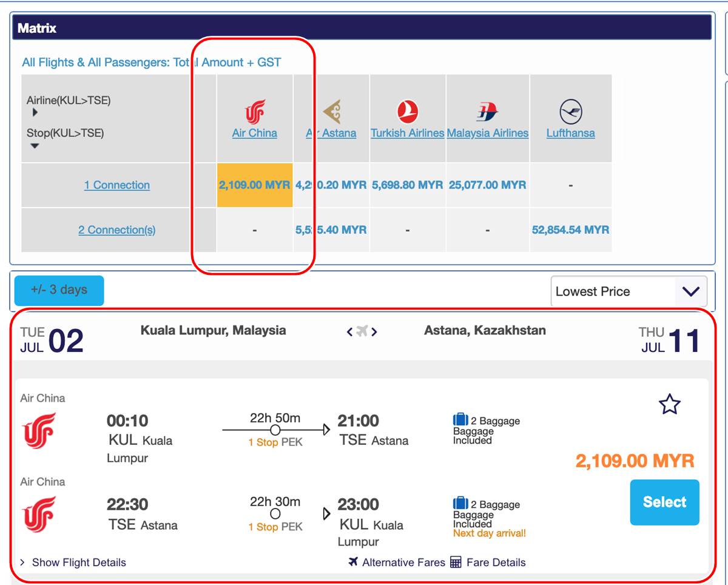
Task: Click the airplane icon beside Alternative Fares
Action: (353, 561)
